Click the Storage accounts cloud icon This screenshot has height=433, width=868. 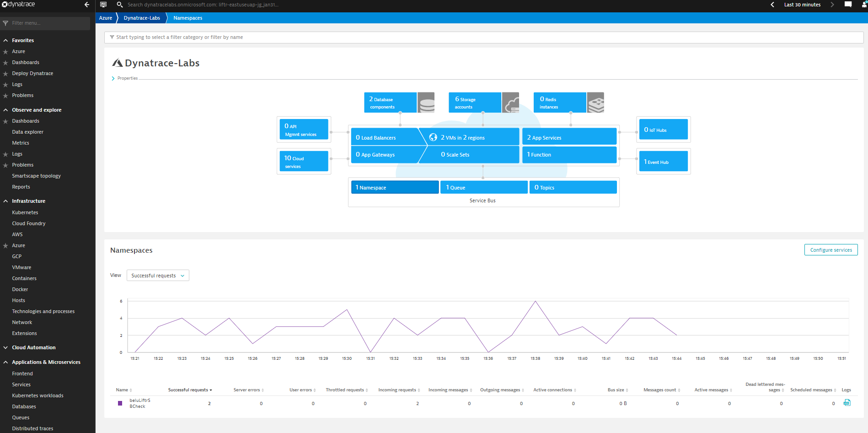[511, 103]
